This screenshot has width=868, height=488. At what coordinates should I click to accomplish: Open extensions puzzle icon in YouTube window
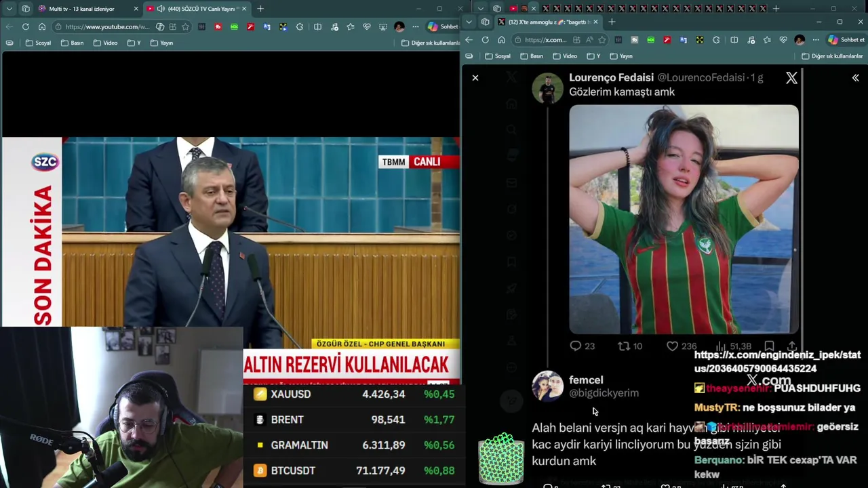[x=300, y=26]
